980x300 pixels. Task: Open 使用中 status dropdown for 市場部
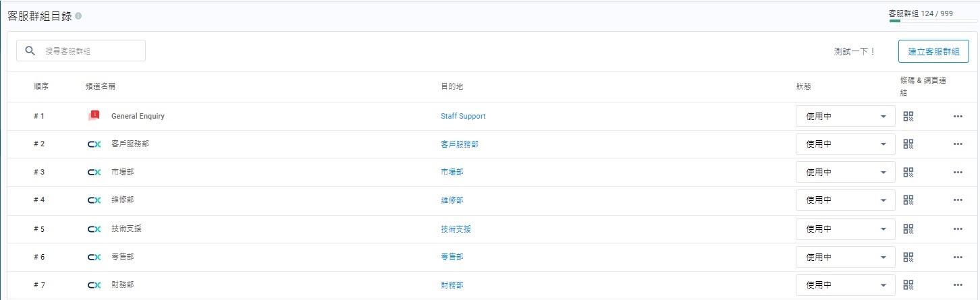pyautogui.click(x=845, y=172)
